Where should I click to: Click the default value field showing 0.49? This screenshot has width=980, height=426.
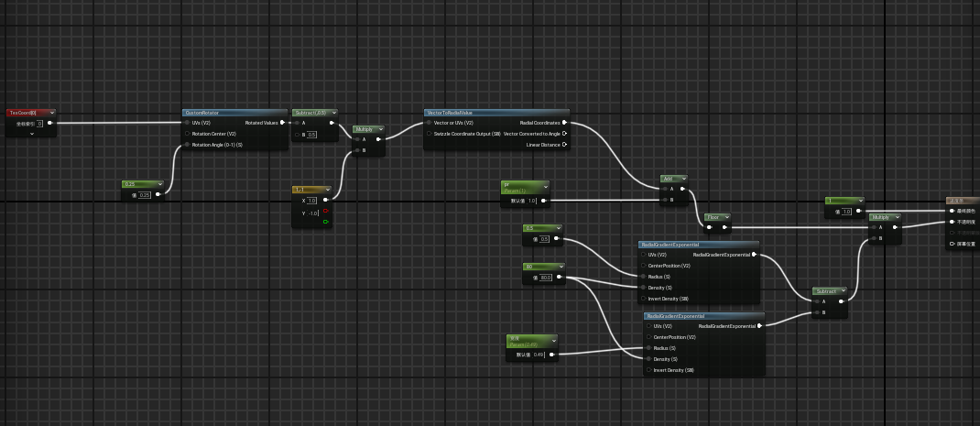pos(539,354)
